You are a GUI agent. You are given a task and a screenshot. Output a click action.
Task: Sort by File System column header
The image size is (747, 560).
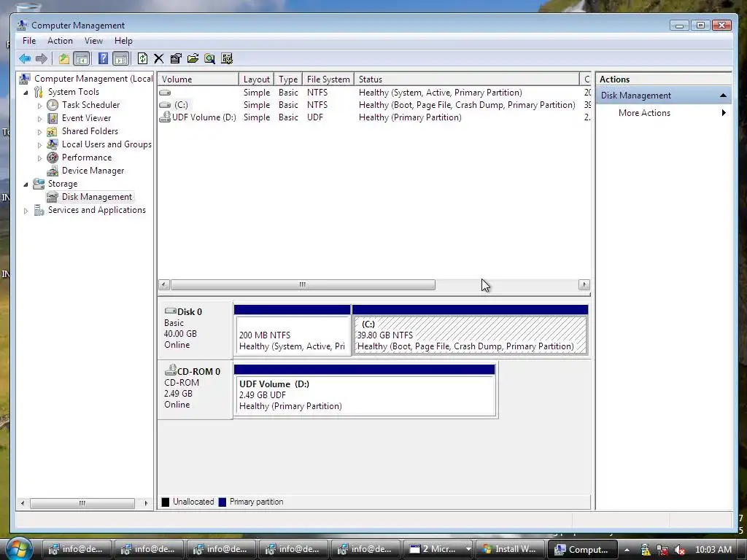(328, 79)
